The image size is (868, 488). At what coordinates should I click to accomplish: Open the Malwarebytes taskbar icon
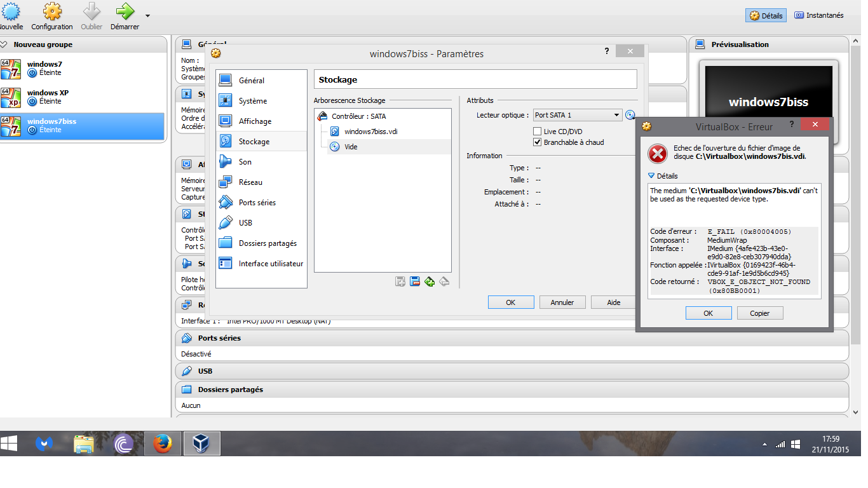[43, 444]
